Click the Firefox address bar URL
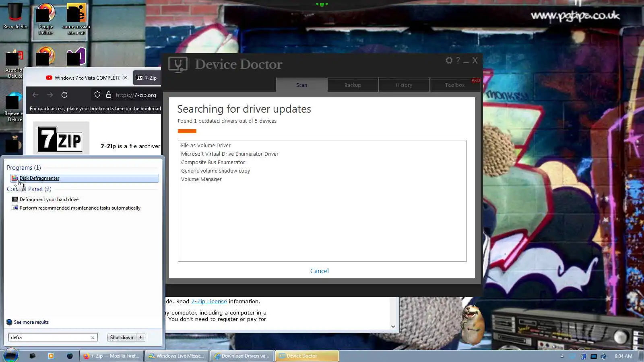 point(136,95)
